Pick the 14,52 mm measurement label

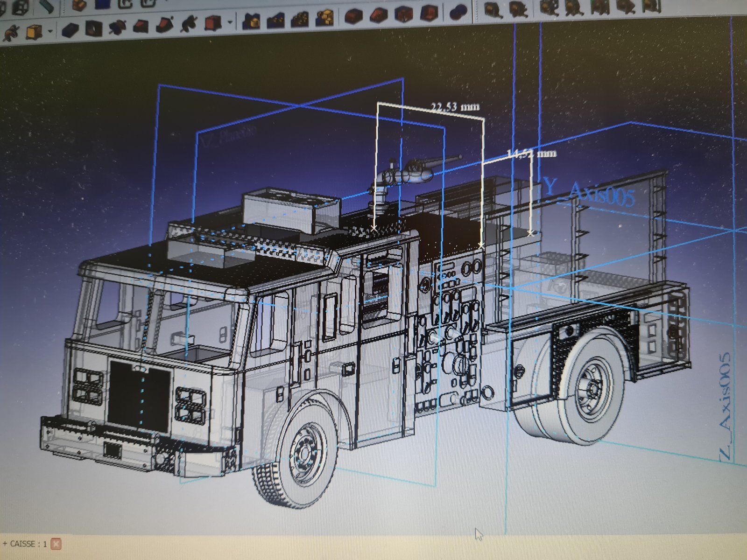point(531,153)
